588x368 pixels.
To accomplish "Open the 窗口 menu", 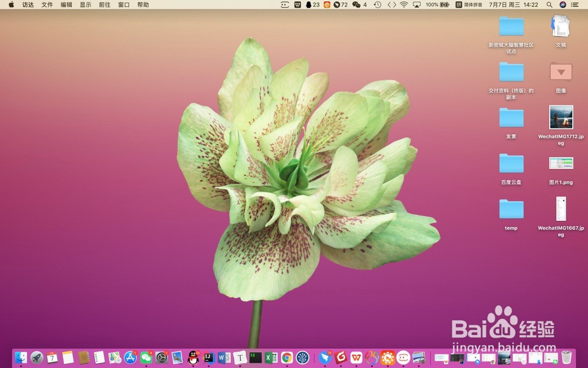I will [x=123, y=5].
